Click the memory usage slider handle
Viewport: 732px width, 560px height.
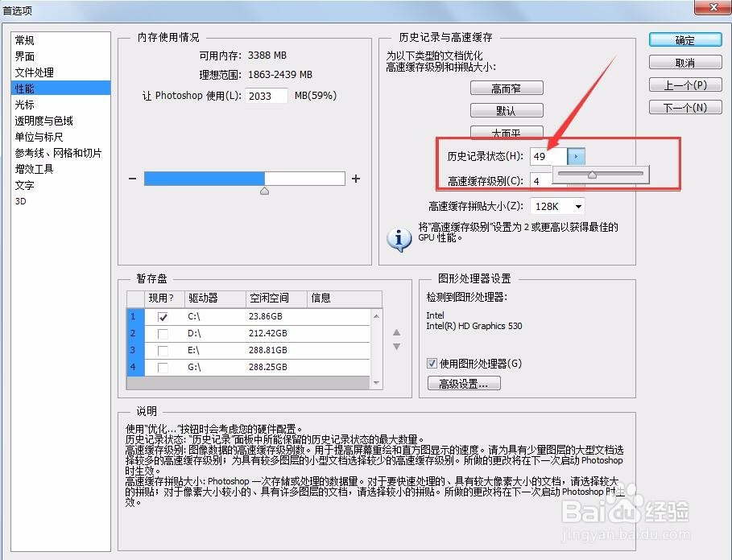point(265,191)
